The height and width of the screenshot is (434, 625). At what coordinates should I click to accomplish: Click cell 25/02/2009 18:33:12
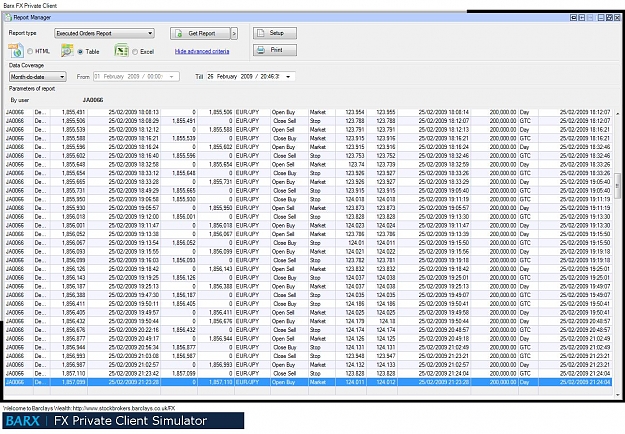(x=134, y=173)
